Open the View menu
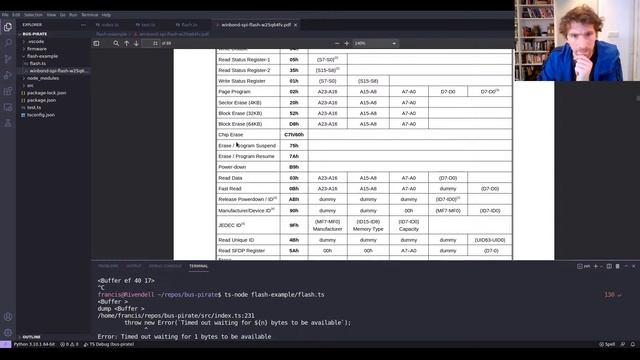The image size is (640, 360). [51, 15]
